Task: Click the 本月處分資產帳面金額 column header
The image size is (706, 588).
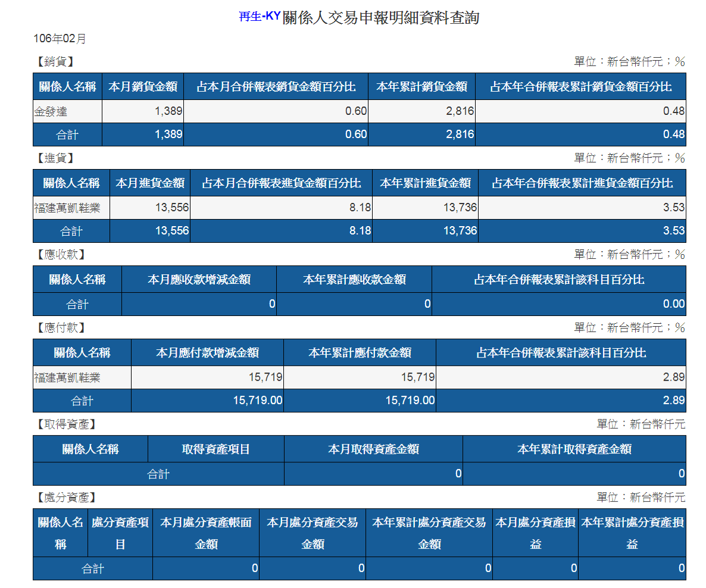Action: coord(206,533)
